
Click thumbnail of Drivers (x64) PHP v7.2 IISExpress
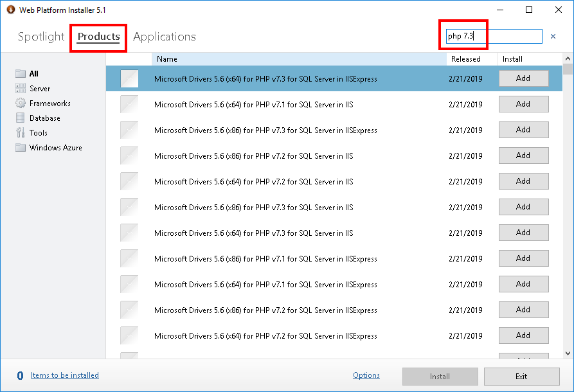pos(129,335)
